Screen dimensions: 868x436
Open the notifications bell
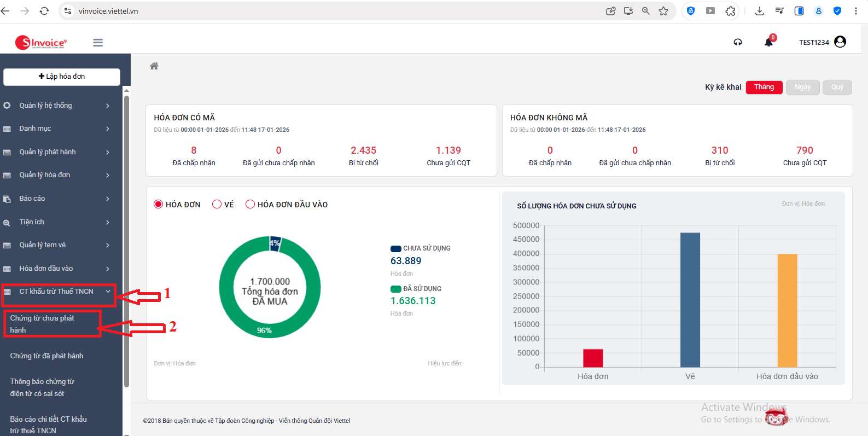(x=769, y=42)
